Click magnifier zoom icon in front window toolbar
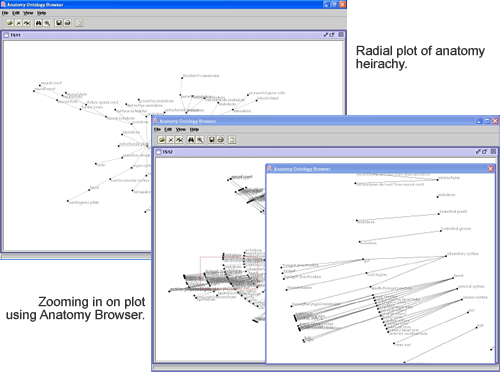Image resolution: width=500 pixels, height=375 pixels. coord(200,140)
